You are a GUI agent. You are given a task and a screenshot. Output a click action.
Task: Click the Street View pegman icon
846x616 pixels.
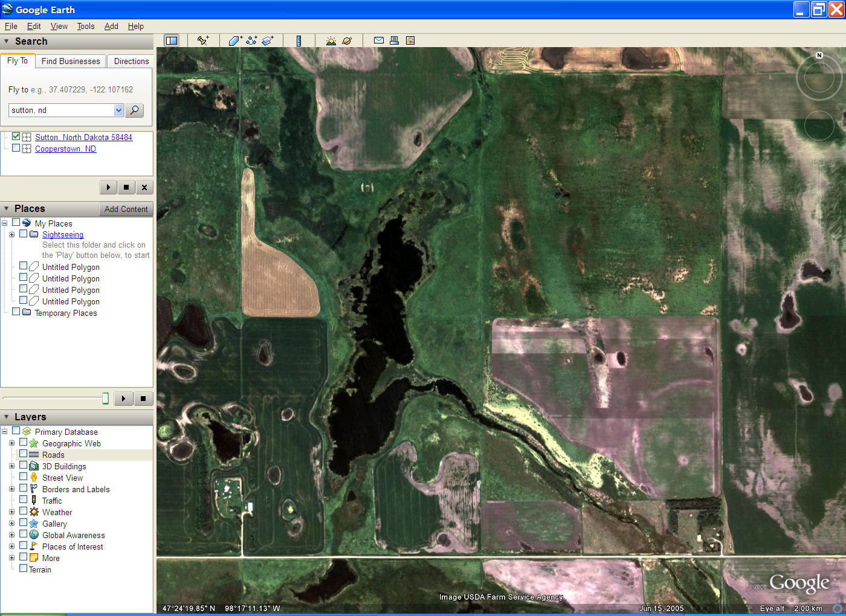click(34, 477)
